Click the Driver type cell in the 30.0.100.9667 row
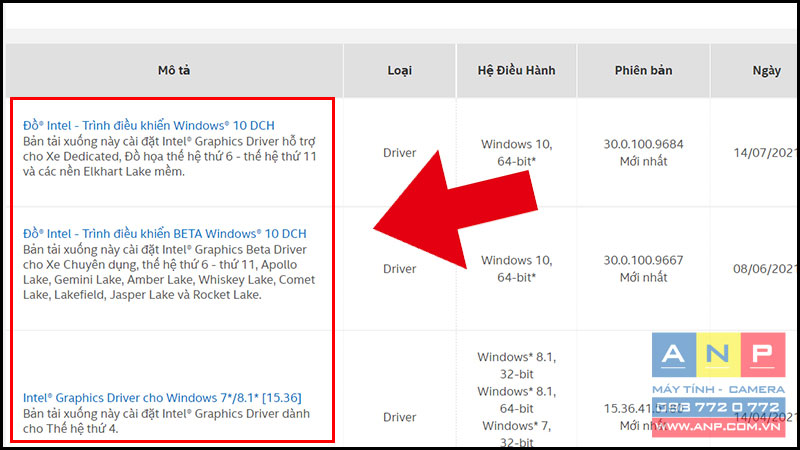The width and height of the screenshot is (800, 450). tap(399, 268)
